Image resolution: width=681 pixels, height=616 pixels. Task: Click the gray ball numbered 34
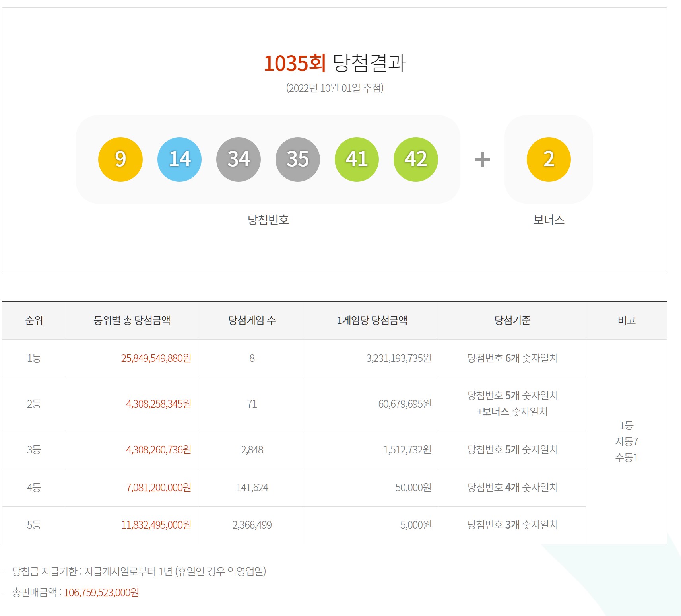click(x=239, y=159)
